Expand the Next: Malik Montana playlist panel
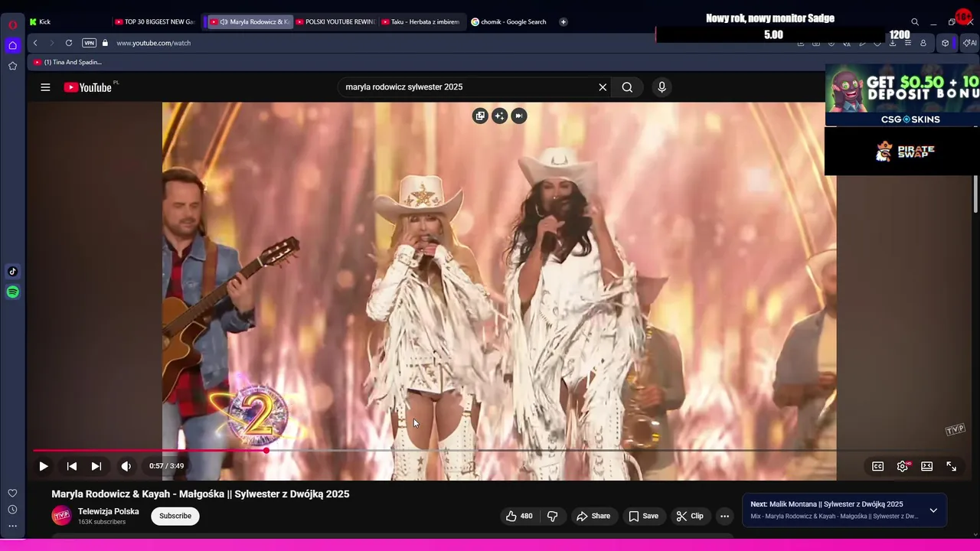 (933, 510)
